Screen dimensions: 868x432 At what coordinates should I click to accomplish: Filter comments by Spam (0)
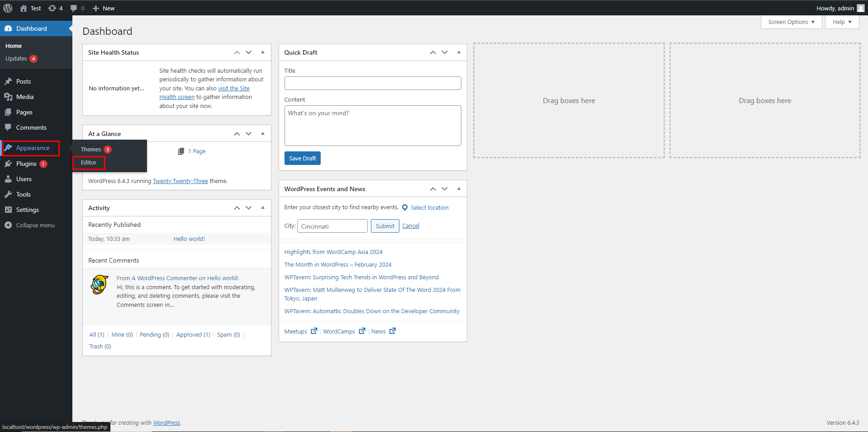228,335
